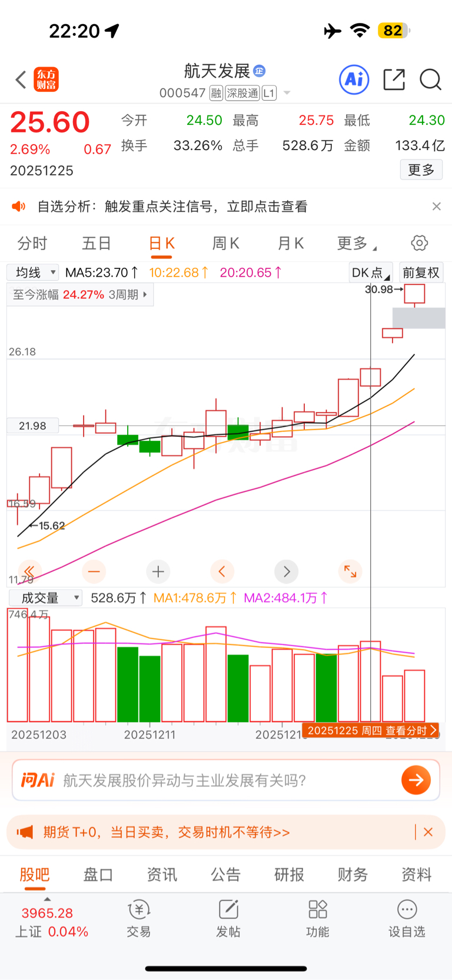This screenshot has height=980, width=452.
Task: Tap the 问Ai question input field
Action: click(226, 780)
